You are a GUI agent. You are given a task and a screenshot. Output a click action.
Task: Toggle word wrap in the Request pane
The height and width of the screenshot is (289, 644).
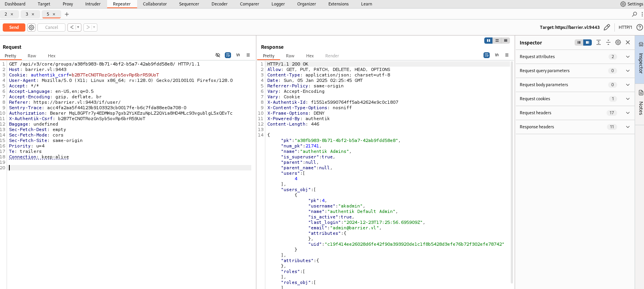tap(228, 55)
